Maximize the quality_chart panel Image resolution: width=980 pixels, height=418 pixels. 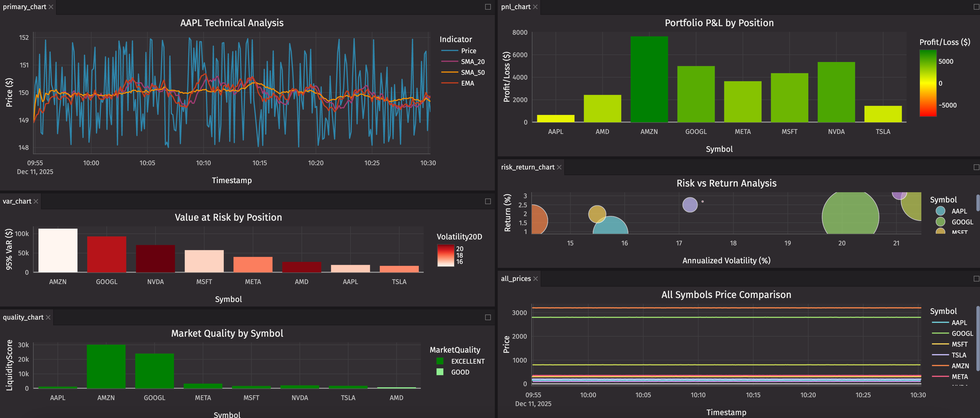point(488,317)
